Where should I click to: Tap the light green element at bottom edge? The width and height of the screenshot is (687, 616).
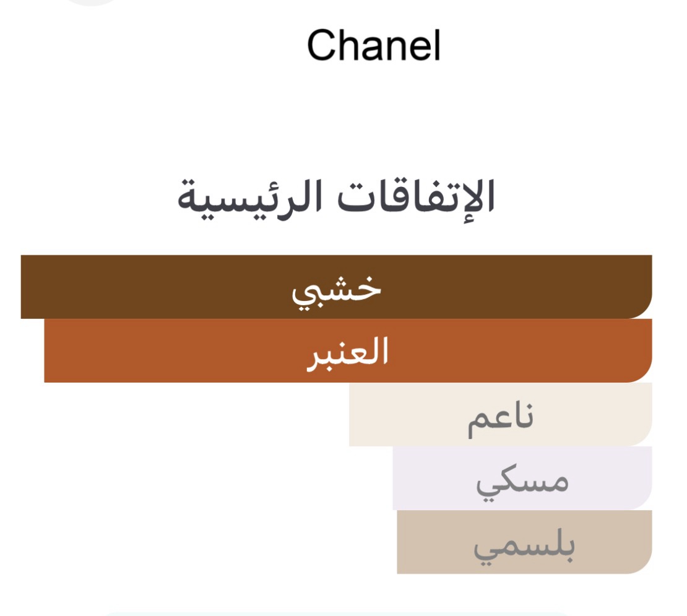[x=336, y=614]
